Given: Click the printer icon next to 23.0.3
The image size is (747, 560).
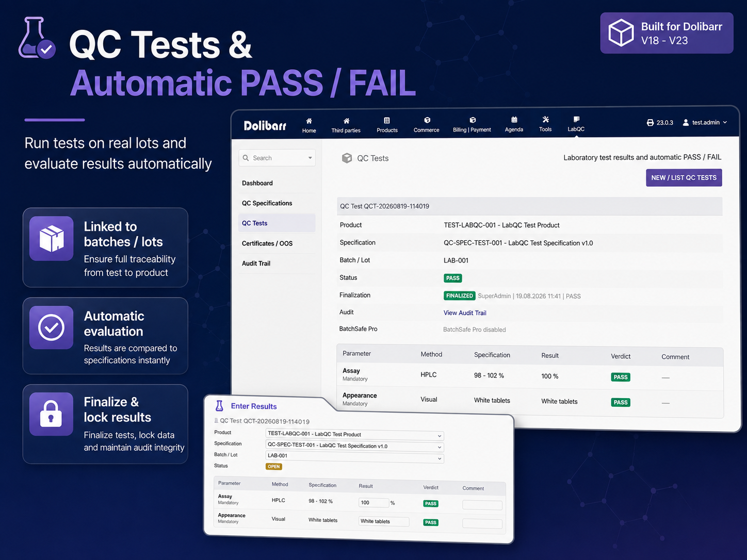Looking at the screenshot, I should tap(650, 123).
